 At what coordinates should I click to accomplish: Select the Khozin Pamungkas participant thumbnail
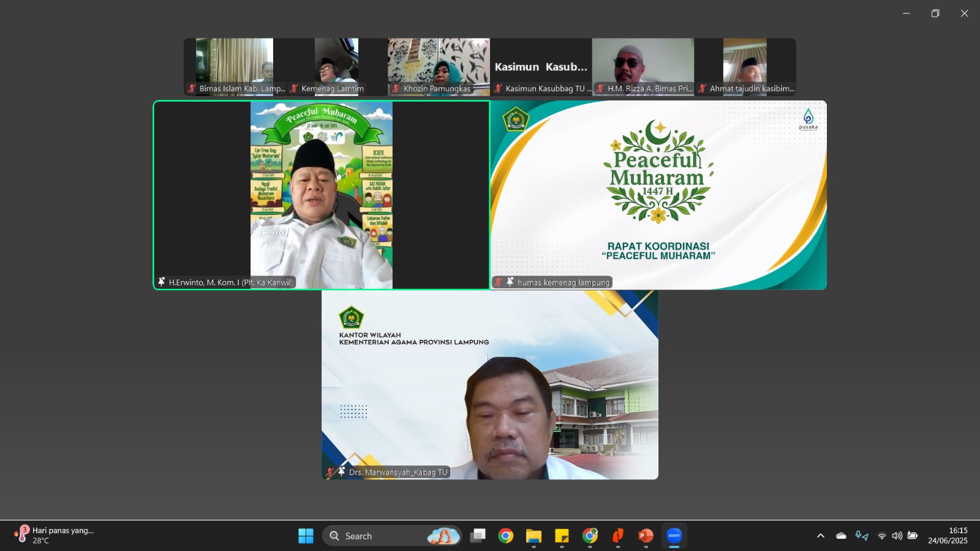(x=439, y=67)
